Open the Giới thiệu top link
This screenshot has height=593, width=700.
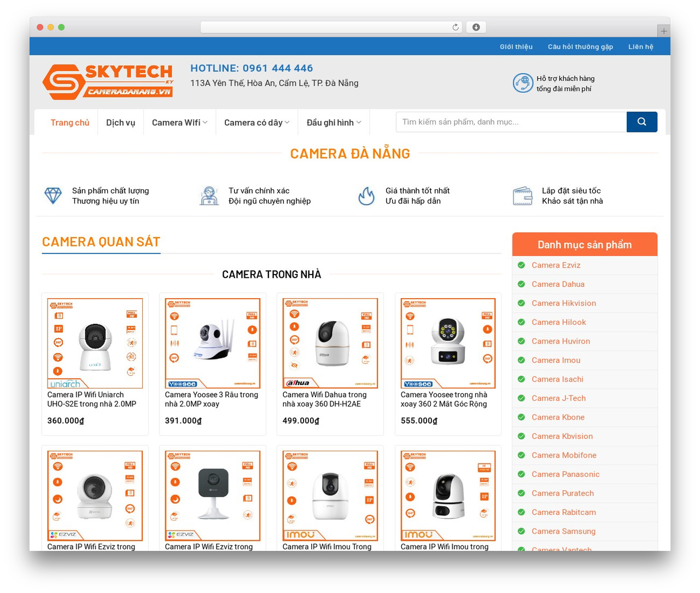coord(516,46)
